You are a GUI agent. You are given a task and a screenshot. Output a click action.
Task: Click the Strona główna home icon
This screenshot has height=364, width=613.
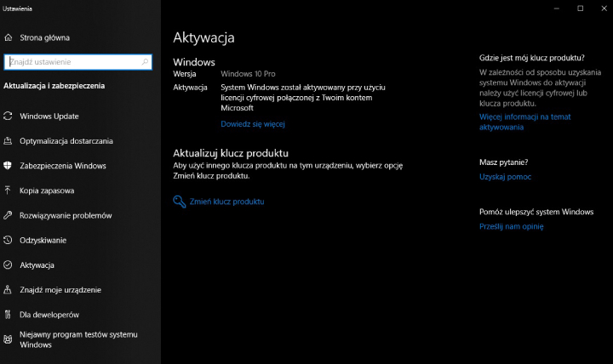(8, 37)
